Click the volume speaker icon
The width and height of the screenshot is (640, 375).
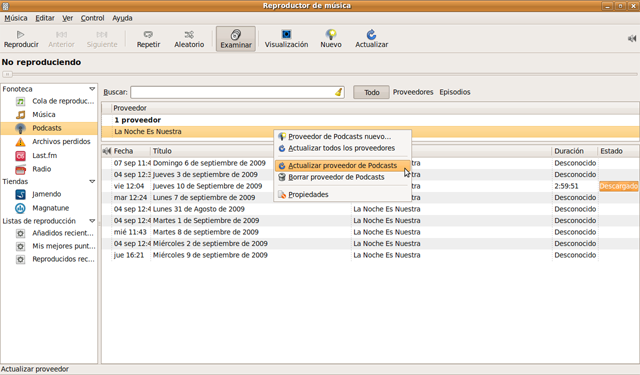click(x=632, y=38)
